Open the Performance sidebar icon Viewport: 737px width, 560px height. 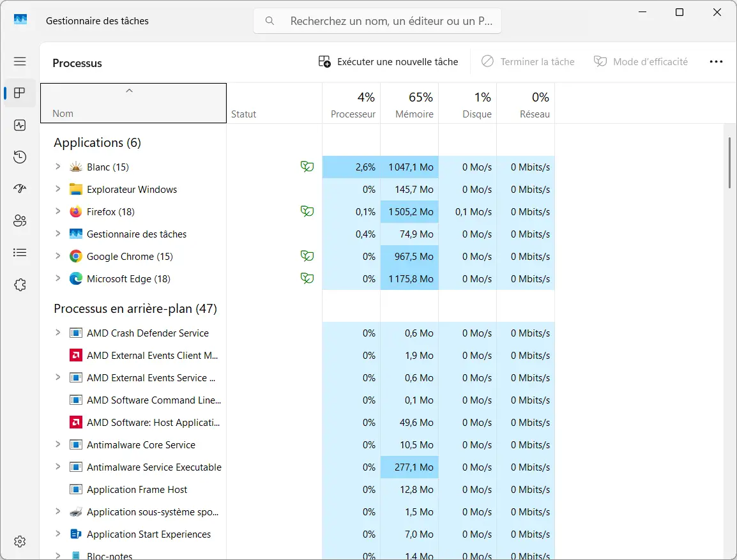[x=20, y=125]
